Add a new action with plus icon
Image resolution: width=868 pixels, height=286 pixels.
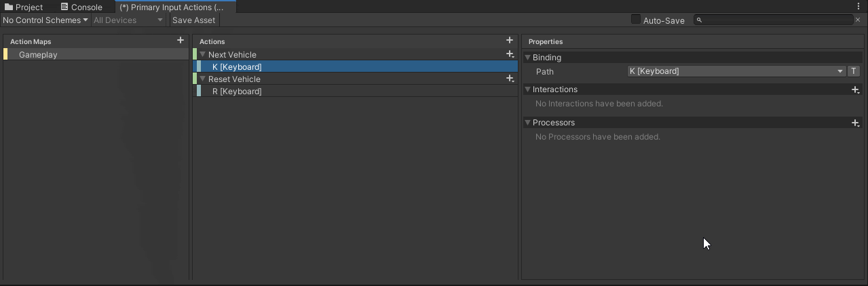[510, 41]
